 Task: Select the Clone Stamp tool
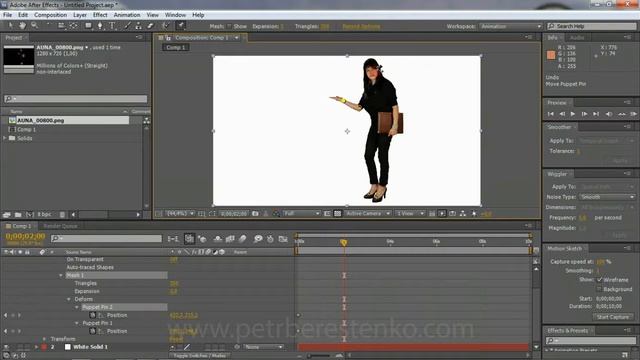pos(138,26)
